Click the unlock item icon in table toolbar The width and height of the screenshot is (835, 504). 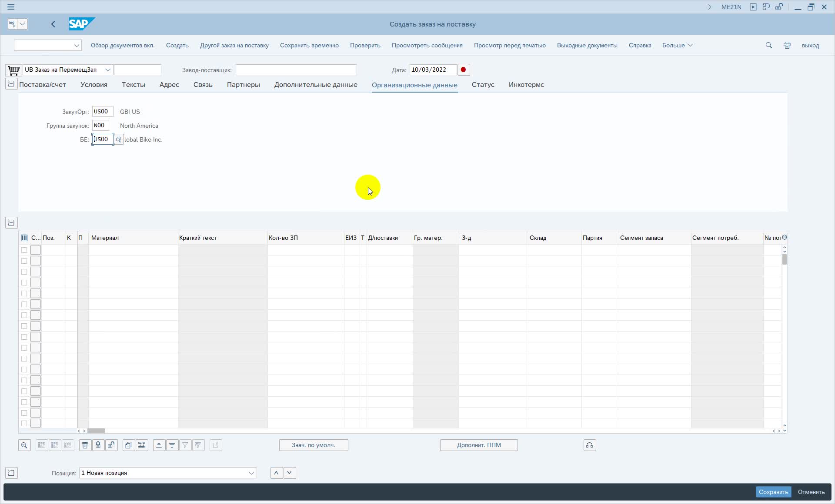pos(111,445)
